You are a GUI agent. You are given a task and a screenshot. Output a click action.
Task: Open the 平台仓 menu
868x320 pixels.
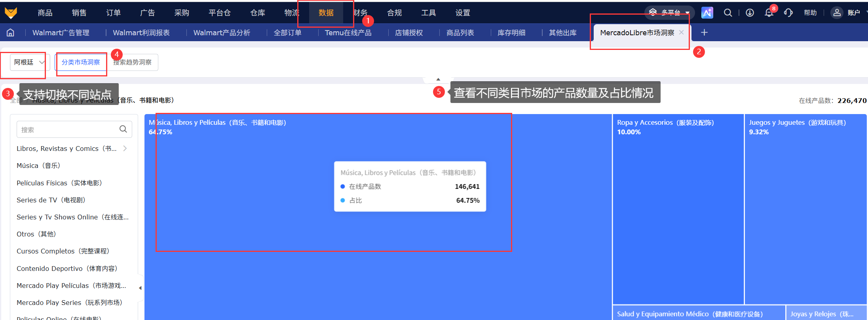pos(220,13)
